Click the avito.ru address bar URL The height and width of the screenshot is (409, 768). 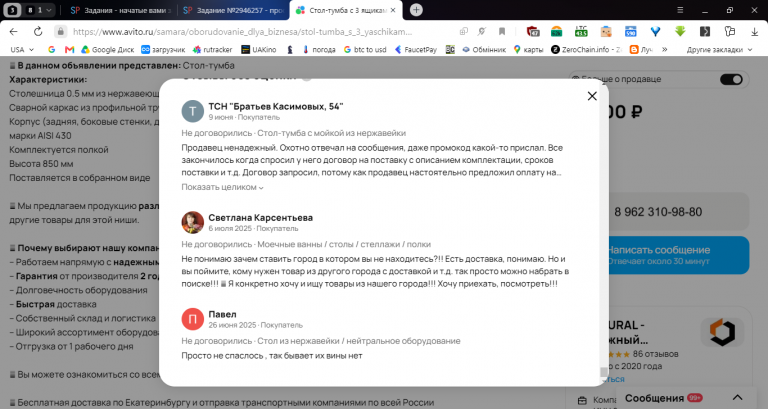[x=242, y=31]
